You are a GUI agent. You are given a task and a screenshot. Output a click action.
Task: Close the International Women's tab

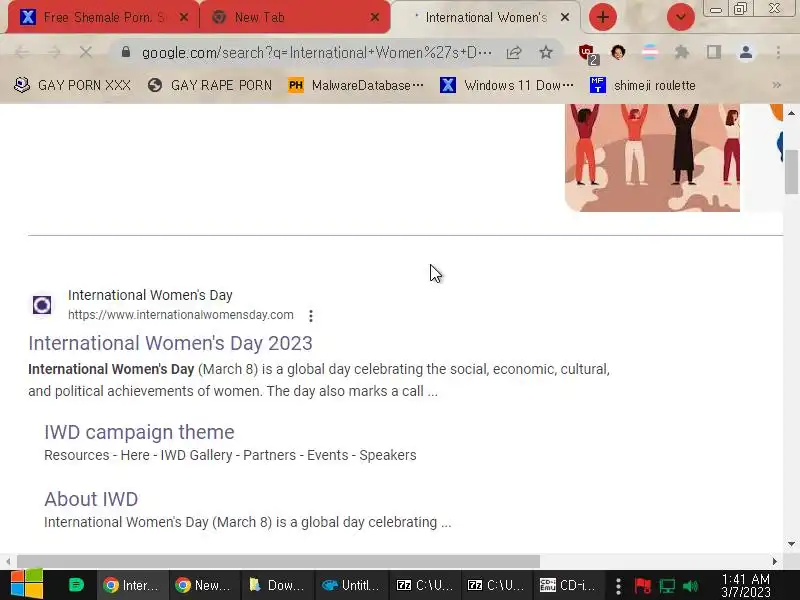tap(565, 17)
